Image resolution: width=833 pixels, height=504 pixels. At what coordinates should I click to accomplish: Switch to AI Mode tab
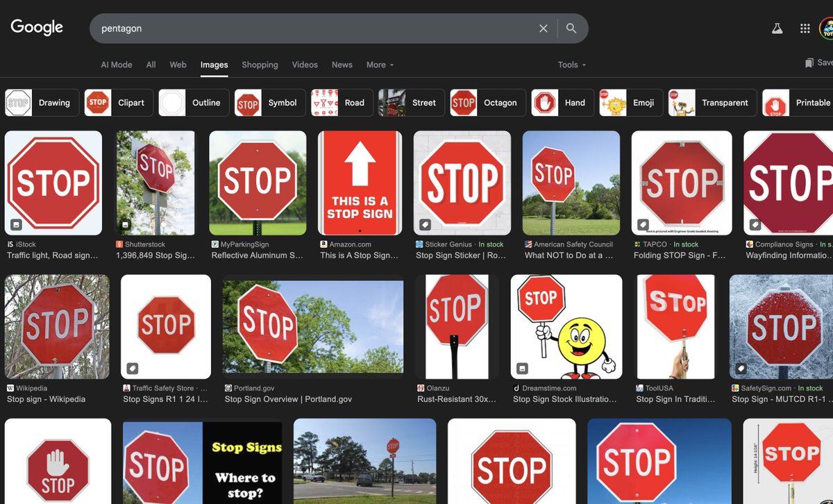117,65
